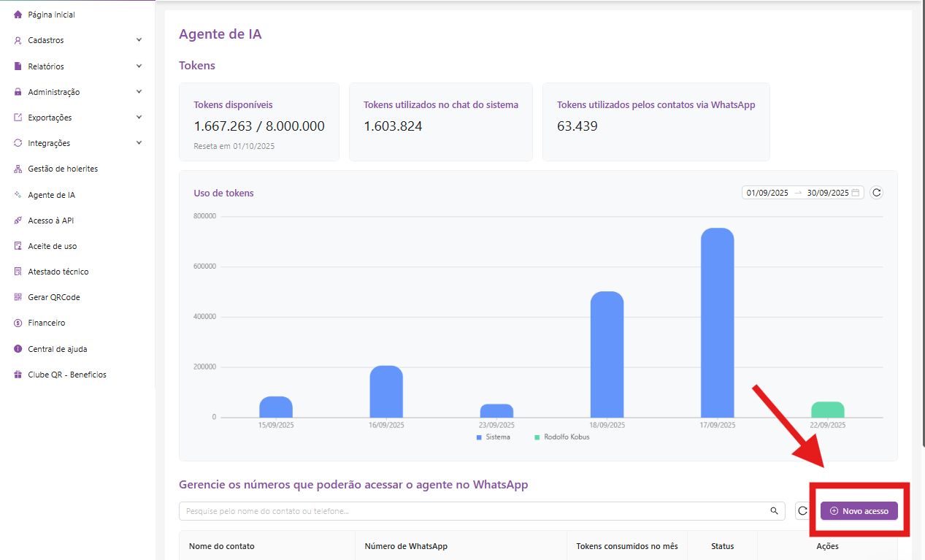Click the contact search input field
925x560 pixels.
coord(475,511)
